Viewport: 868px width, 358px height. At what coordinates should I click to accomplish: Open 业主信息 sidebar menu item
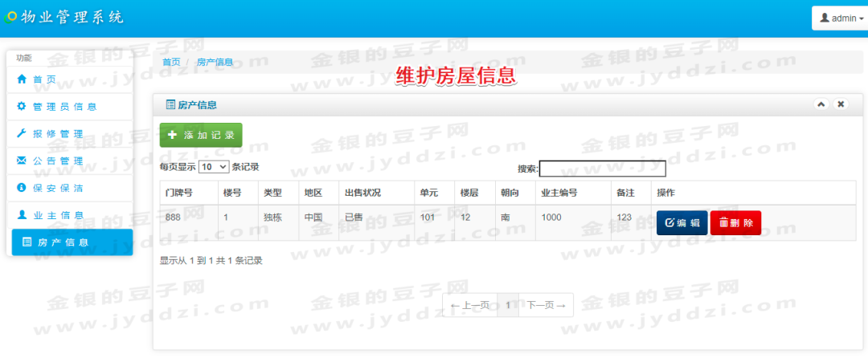coord(69,215)
